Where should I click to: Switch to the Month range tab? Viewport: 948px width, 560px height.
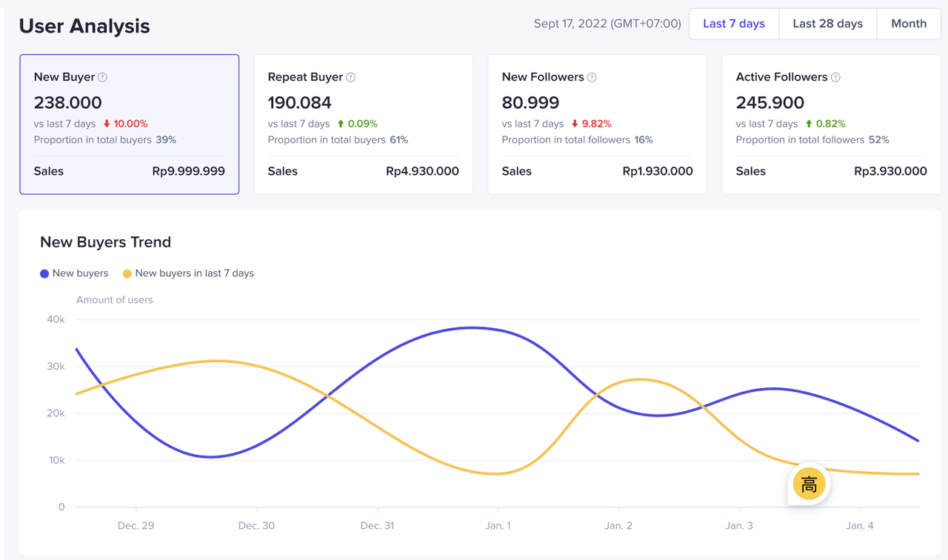pyautogui.click(x=909, y=24)
